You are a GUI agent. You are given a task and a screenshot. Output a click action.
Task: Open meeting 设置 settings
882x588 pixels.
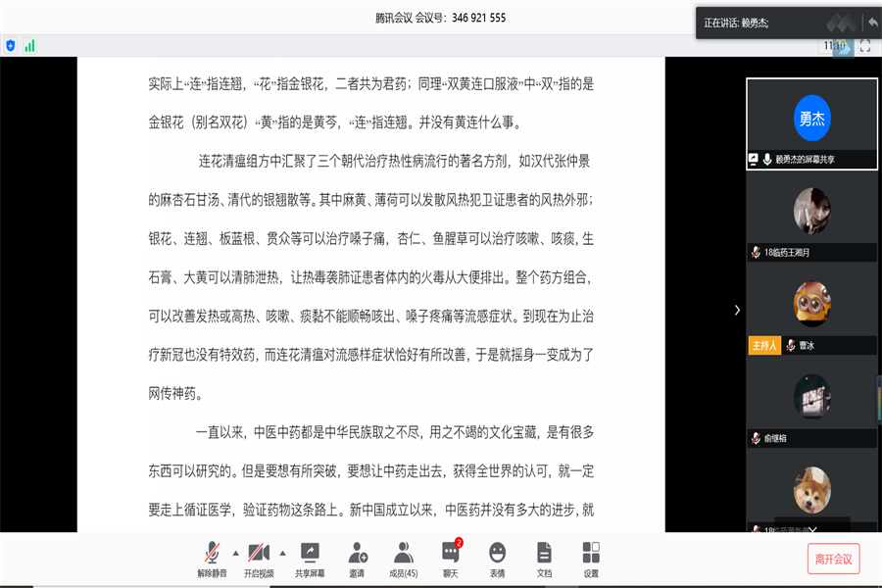pos(591,560)
